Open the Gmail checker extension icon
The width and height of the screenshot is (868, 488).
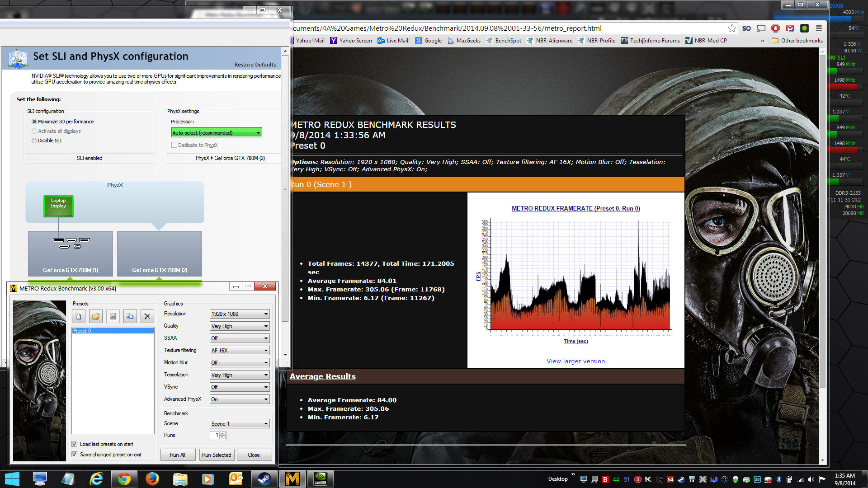pyautogui.click(x=790, y=28)
